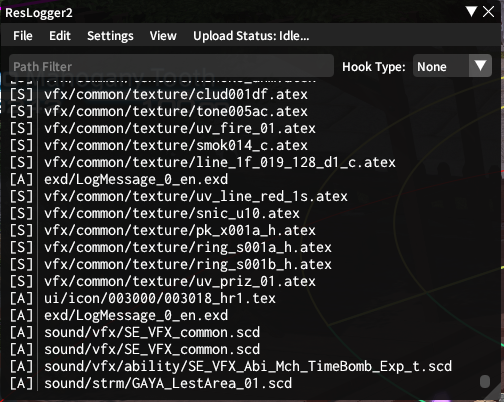Select the ui/icon/003000/003018_hr1.tex entry
The height and width of the screenshot is (402, 504).
(x=159, y=299)
